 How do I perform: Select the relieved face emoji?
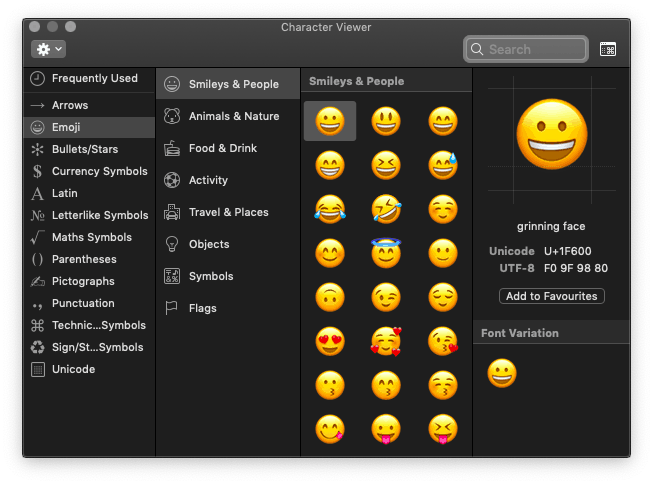(443, 297)
